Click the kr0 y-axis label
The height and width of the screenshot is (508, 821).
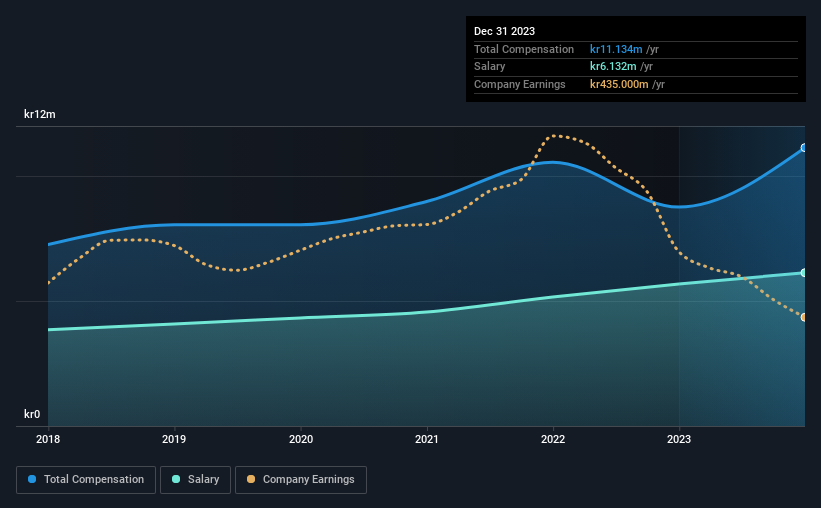pos(32,414)
